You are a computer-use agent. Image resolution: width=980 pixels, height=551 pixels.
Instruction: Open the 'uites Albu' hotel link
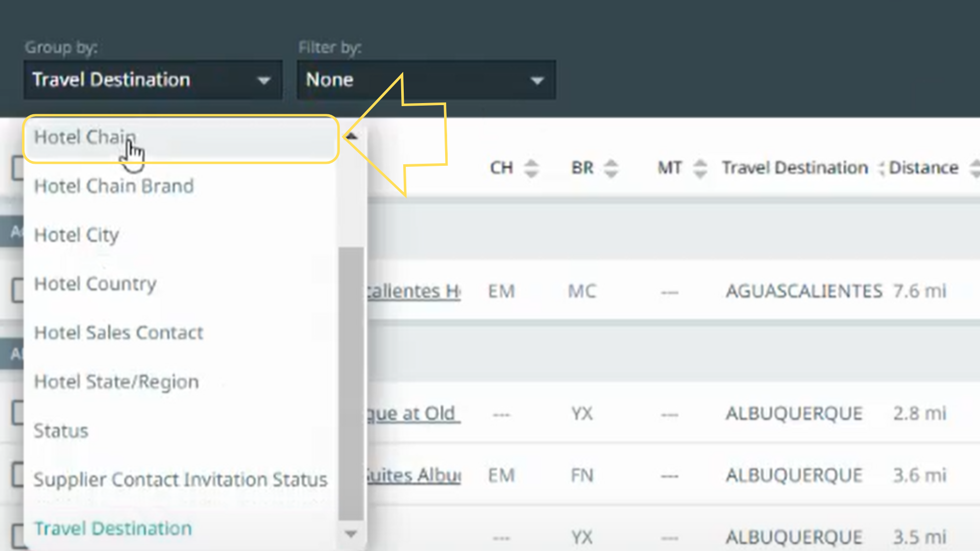pos(413,475)
